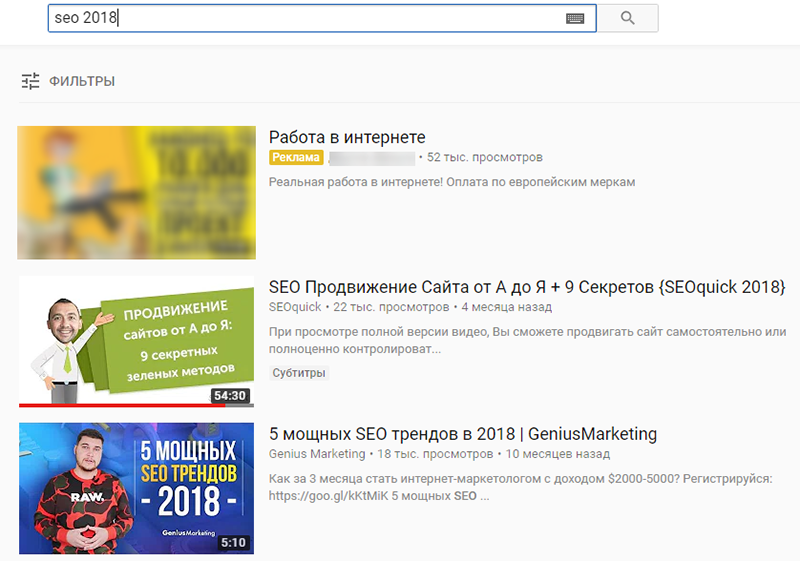Click the 18 тыс. просмотров view count
Image resolution: width=800 pixels, height=561 pixels.
pyautogui.click(x=435, y=454)
